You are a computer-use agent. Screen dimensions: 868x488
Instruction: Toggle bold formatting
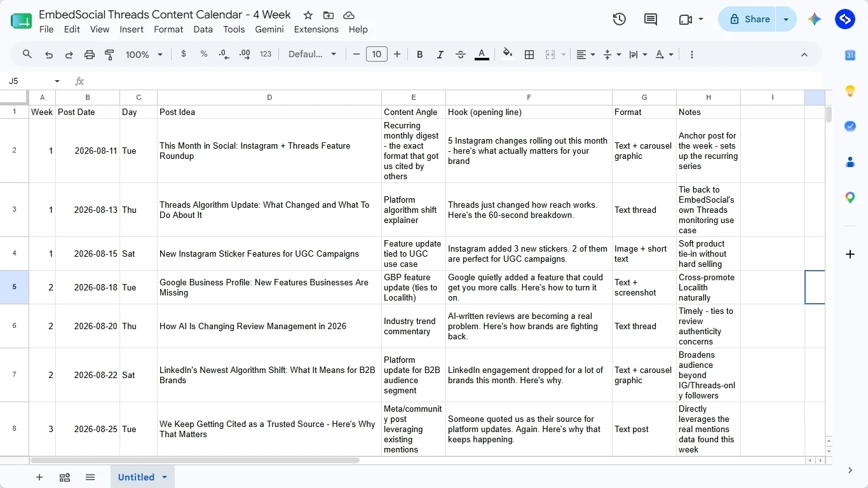pyautogui.click(x=419, y=55)
